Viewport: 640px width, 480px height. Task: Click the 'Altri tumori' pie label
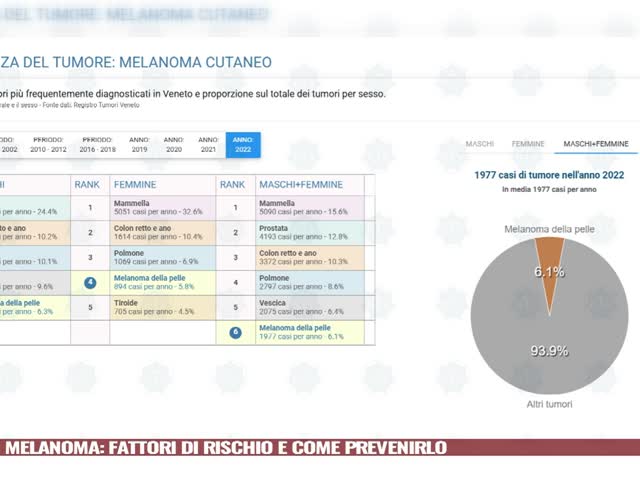pyautogui.click(x=549, y=404)
